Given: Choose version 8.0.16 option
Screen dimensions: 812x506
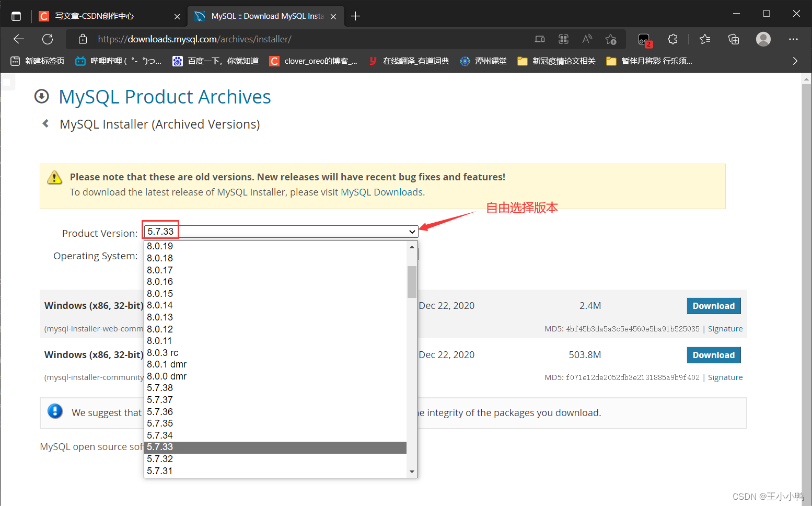Looking at the screenshot, I should (x=275, y=282).
